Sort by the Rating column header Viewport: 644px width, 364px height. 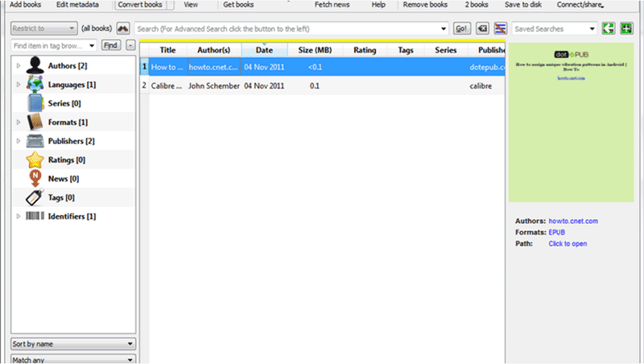pyautogui.click(x=365, y=50)
